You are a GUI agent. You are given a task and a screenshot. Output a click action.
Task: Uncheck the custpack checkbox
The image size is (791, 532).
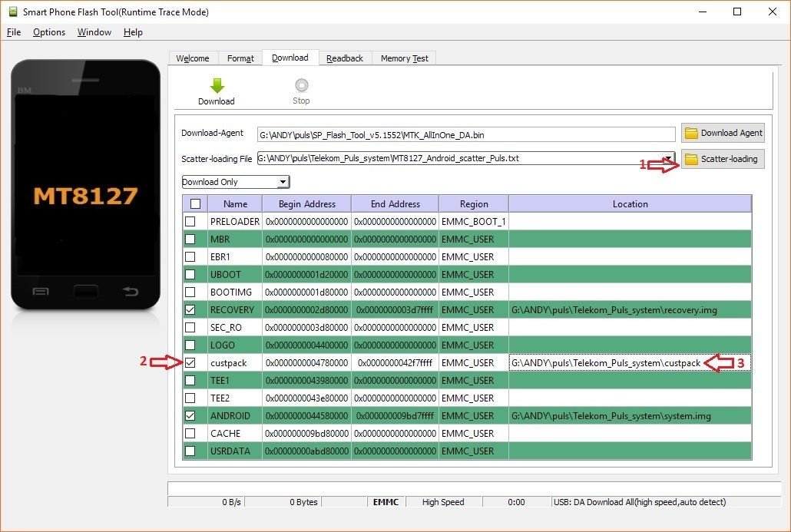(x=190, y=362)
